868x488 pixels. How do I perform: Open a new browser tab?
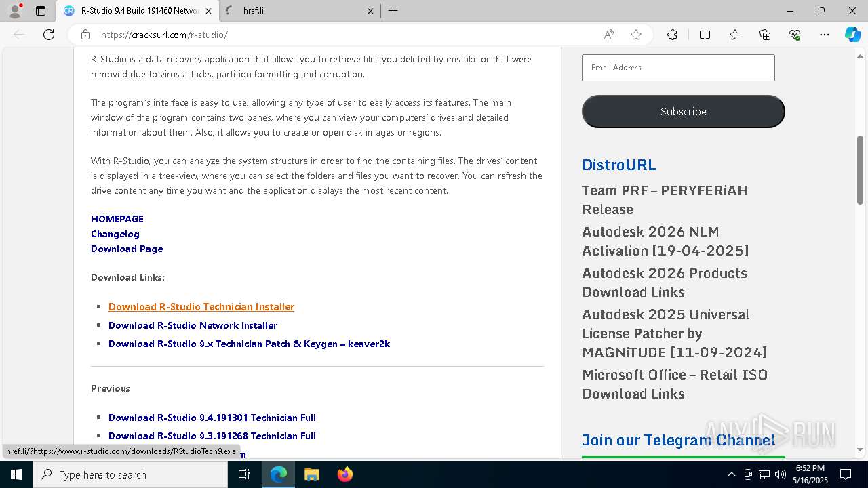coord(393,11)
